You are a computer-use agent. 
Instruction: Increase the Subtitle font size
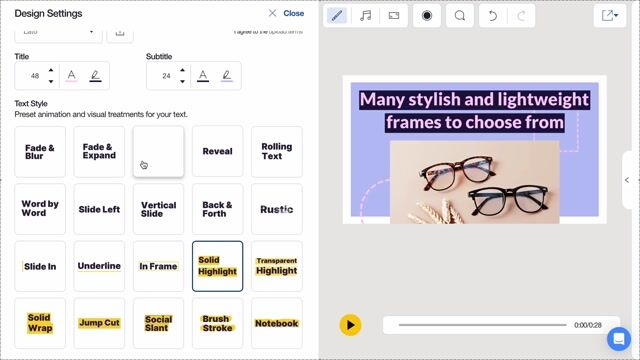(x=182, y=70)
